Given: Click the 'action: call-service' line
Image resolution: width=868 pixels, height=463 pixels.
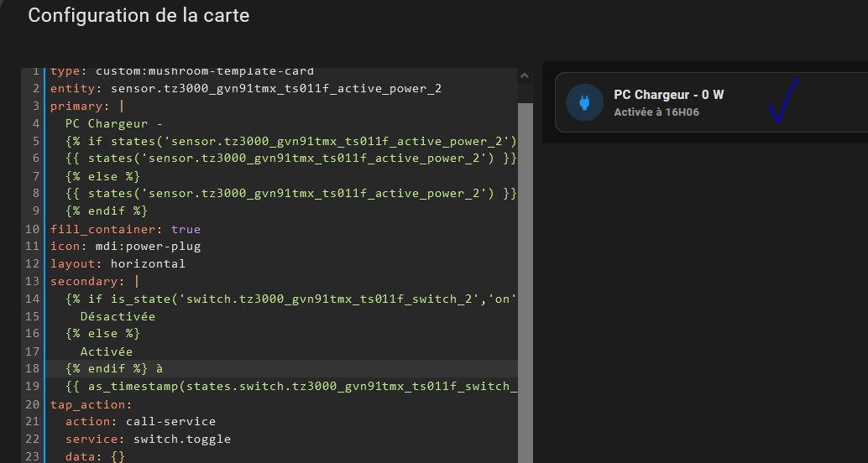Looking at the screenshot, I should (140, 422).
